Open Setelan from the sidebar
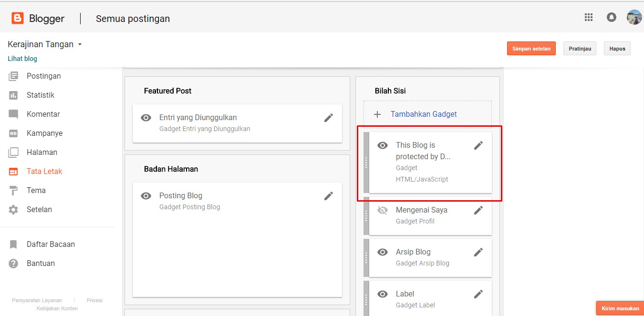The image size is (644, 316). click(x=39, y=210)
